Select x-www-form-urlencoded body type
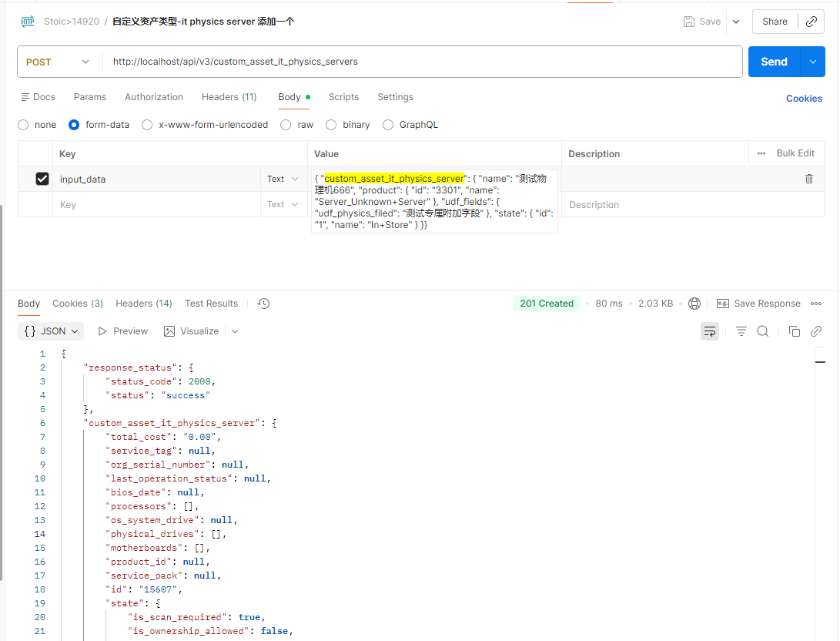The height and width of the screenshot is (641, 840). [147, 125]
